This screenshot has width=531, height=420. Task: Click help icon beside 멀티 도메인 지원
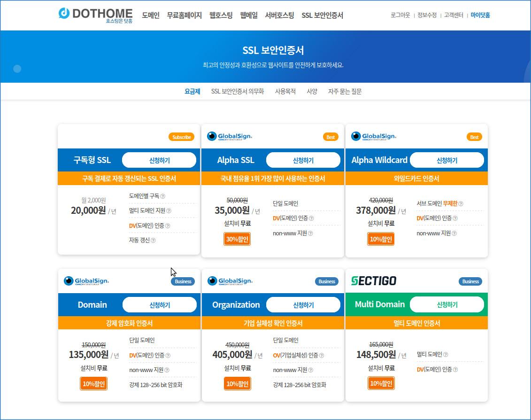click(169, 211)
